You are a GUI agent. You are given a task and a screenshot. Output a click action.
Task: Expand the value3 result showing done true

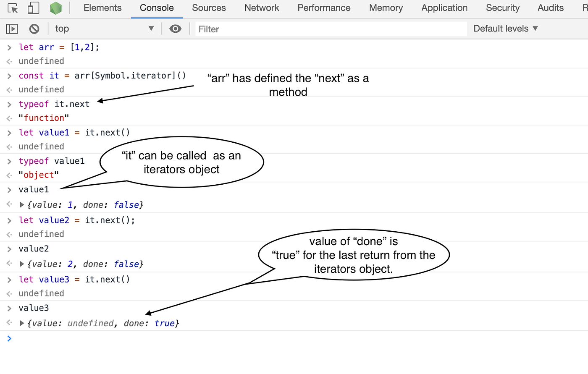21,323
